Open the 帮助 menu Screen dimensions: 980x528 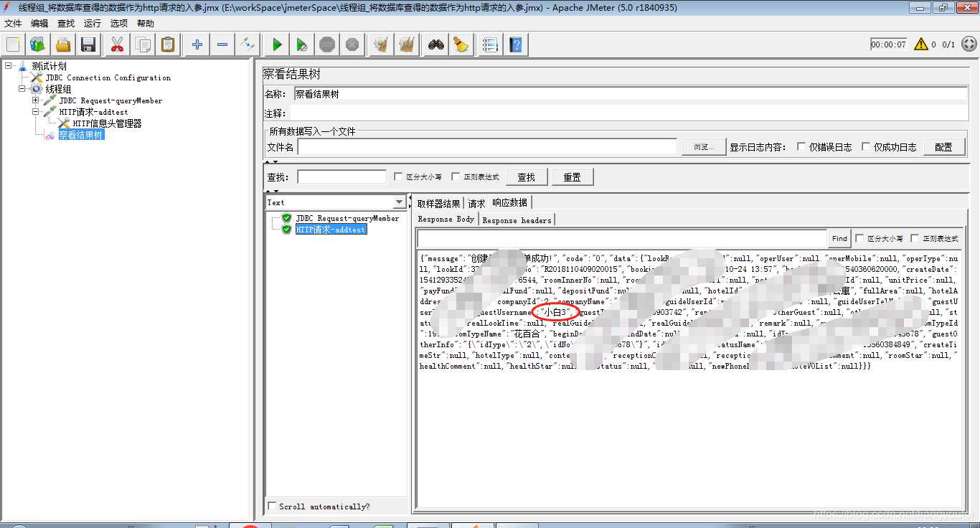(x=146, y=24)
